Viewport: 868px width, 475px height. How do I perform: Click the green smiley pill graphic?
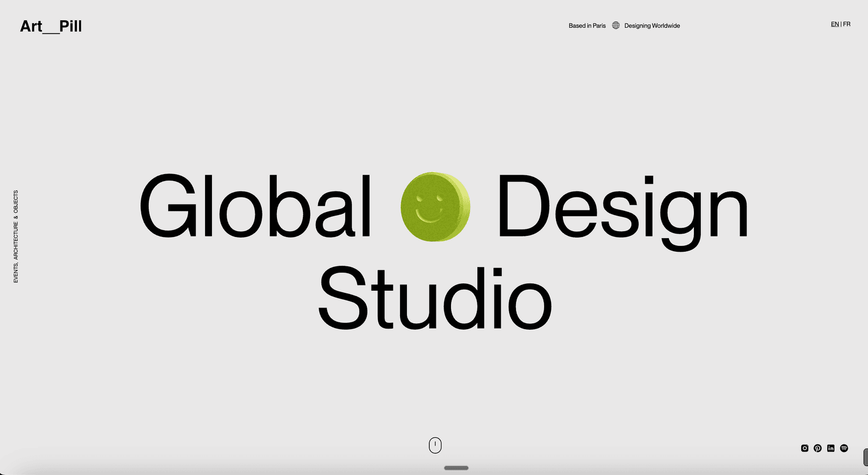(x=435, y=207)
